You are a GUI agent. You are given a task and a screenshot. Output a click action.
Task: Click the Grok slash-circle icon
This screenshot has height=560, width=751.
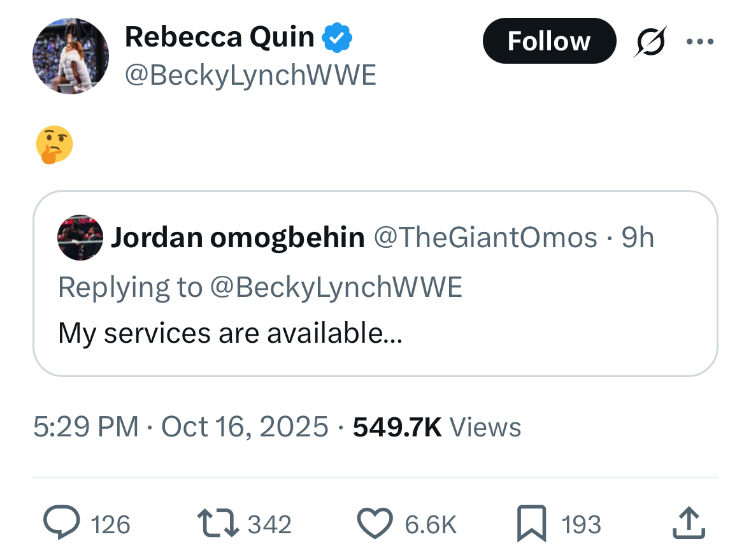click(x=650, y=41)
